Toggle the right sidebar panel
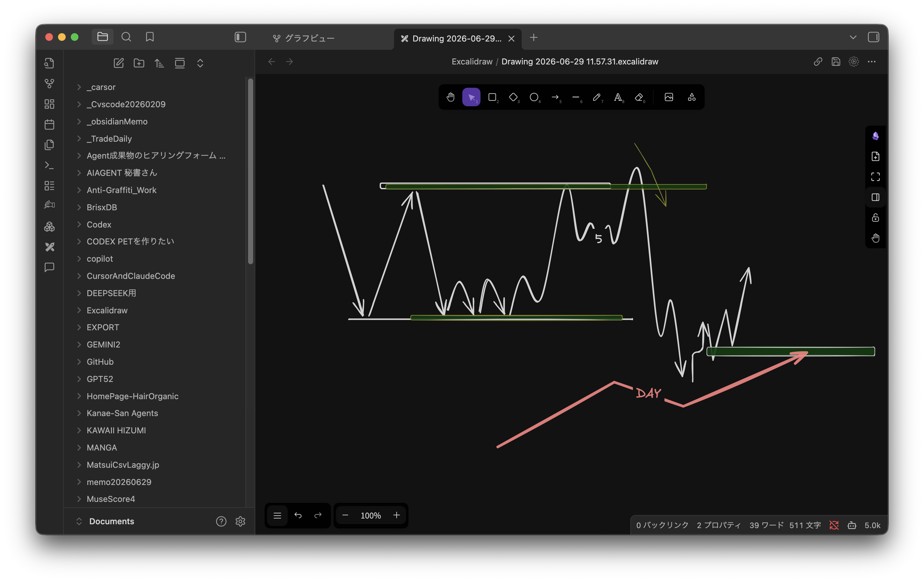Viewport: 924px width, 582px height. (x=873, y=37)
